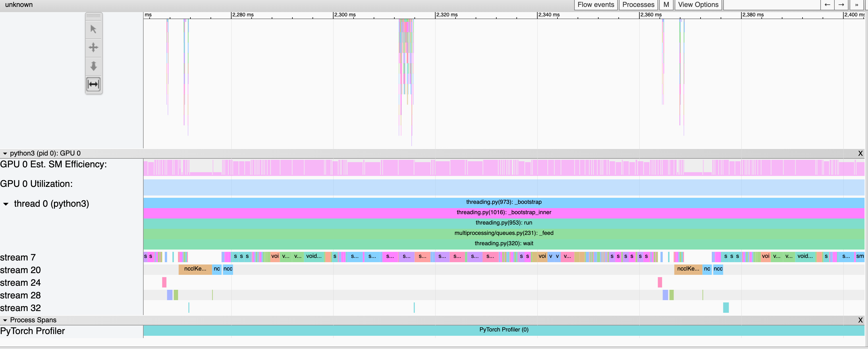This screenshot has width=868, height=349.
Task: Toggle Flow events display
Action: point(595,5)
